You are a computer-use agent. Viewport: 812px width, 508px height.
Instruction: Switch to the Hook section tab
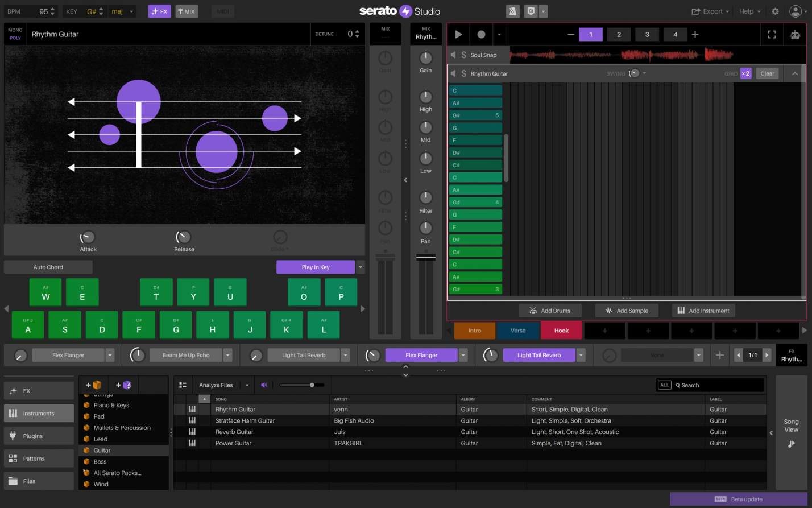pos(561,330)
